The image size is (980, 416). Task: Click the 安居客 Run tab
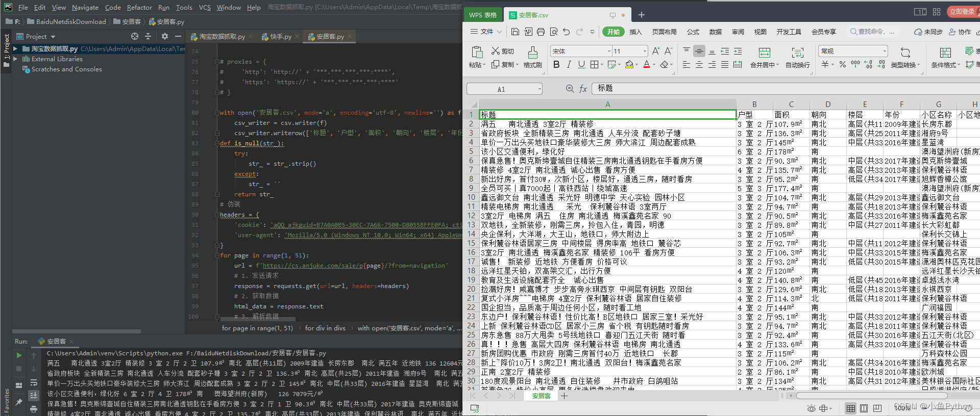pyautogui.click(x=56, y=341)
